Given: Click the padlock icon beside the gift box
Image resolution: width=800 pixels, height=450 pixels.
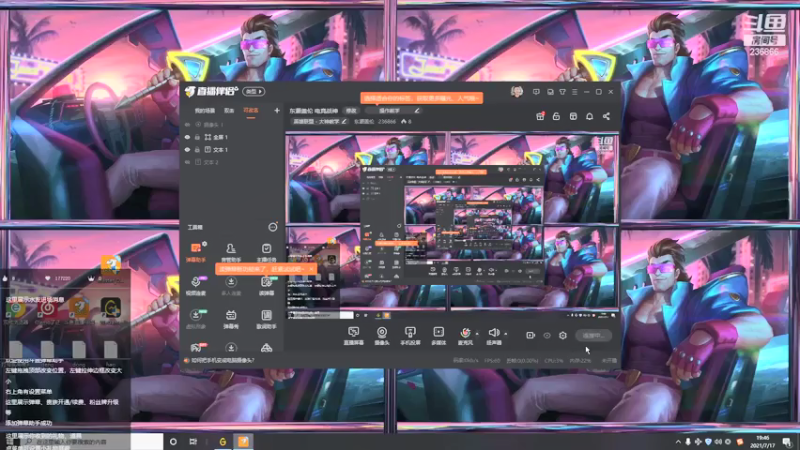Looking at the screenshot, I should point(556,116).
